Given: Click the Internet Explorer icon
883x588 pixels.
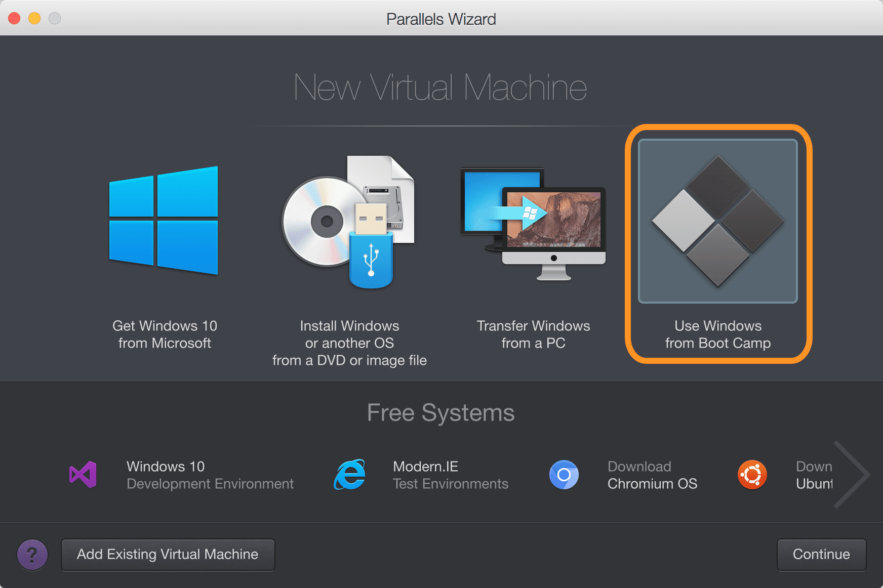Looking at the screenshot, I should 349,475.
